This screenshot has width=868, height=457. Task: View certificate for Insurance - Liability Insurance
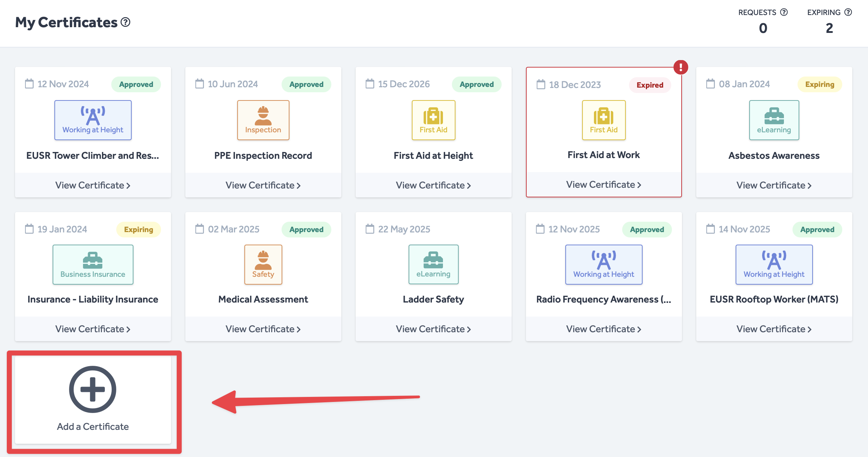pos(93,329)
